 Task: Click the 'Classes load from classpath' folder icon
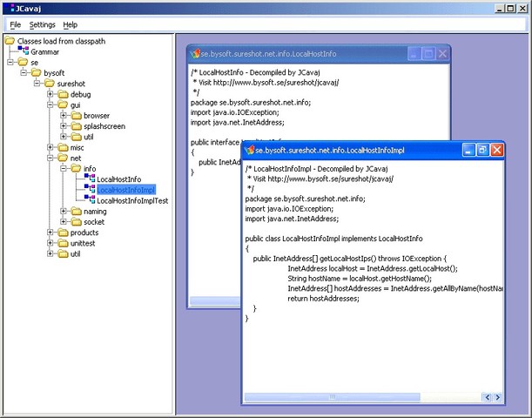click(x=10, y=41)
